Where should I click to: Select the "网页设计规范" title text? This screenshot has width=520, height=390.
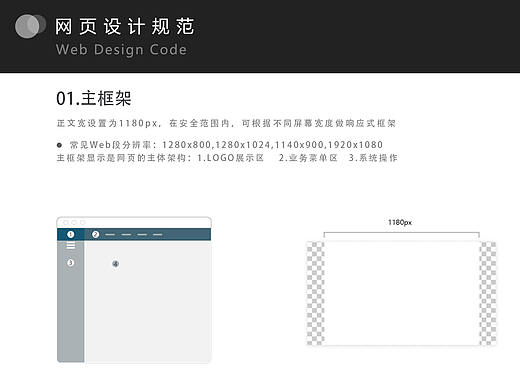pos(125,27)
